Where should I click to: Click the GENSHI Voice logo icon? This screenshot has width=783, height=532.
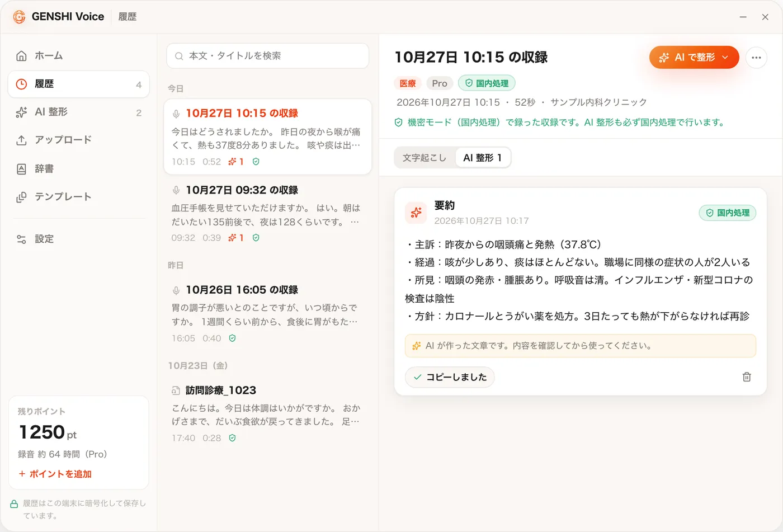[x=19, y=17]
